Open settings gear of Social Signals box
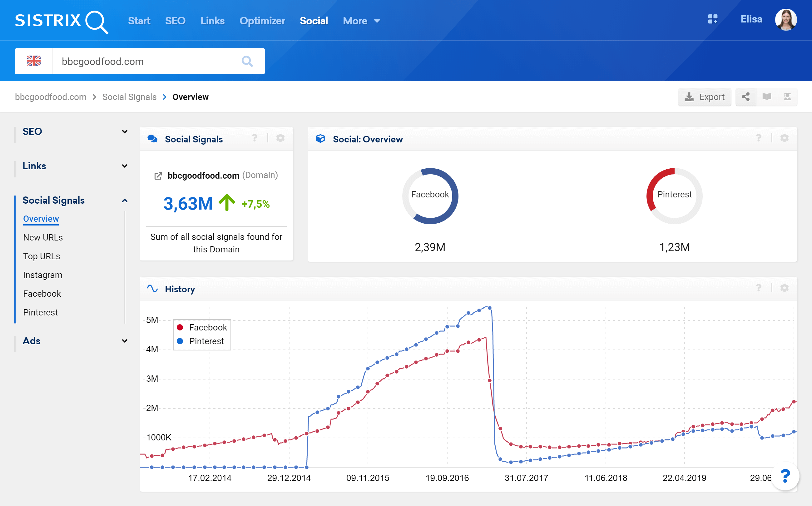The image size is (812, 506). click(280, 138)
